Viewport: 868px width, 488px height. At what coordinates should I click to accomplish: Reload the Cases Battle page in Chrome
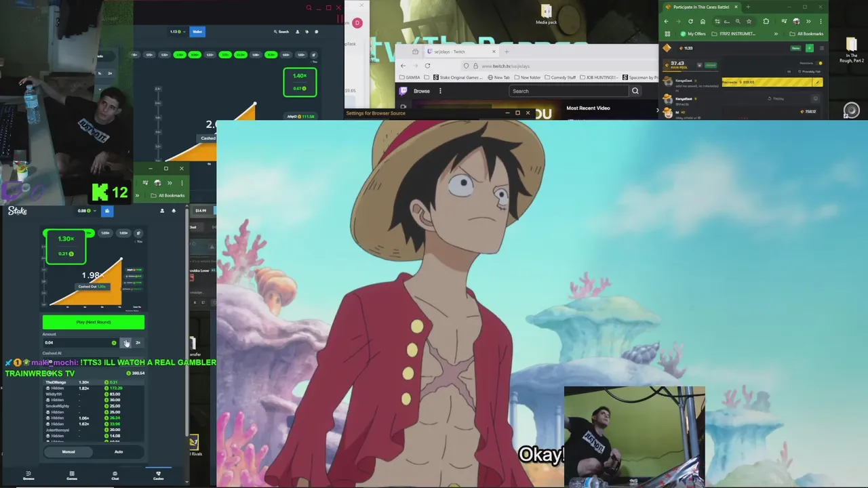690,21
